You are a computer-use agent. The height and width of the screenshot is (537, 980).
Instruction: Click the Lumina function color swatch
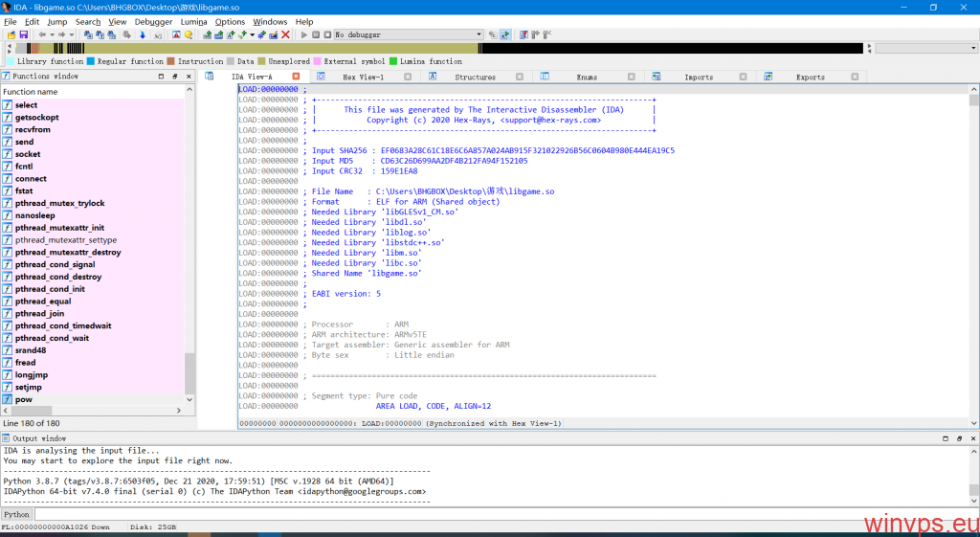[x=393, y=61]
